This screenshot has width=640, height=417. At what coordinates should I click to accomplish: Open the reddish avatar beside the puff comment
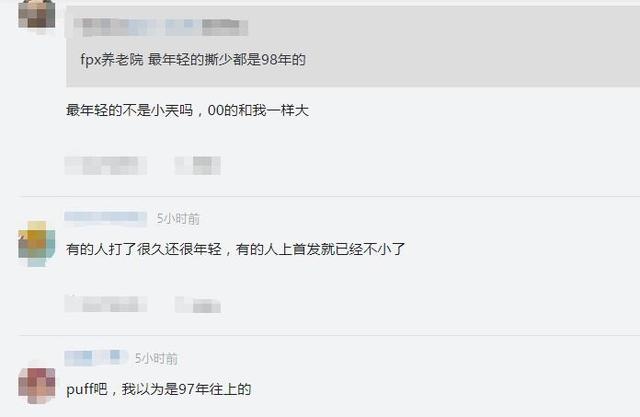coord(37,385)
